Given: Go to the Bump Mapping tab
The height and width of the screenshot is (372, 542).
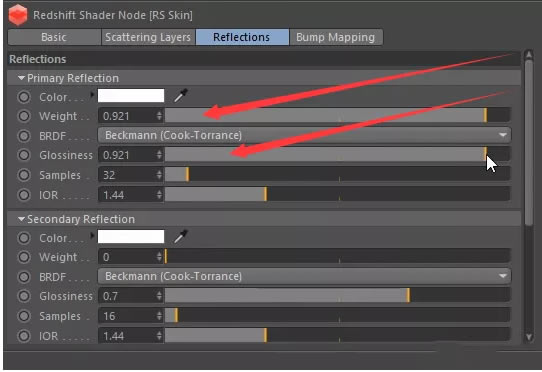Looking at the screenshot, I should coord(336,37).
